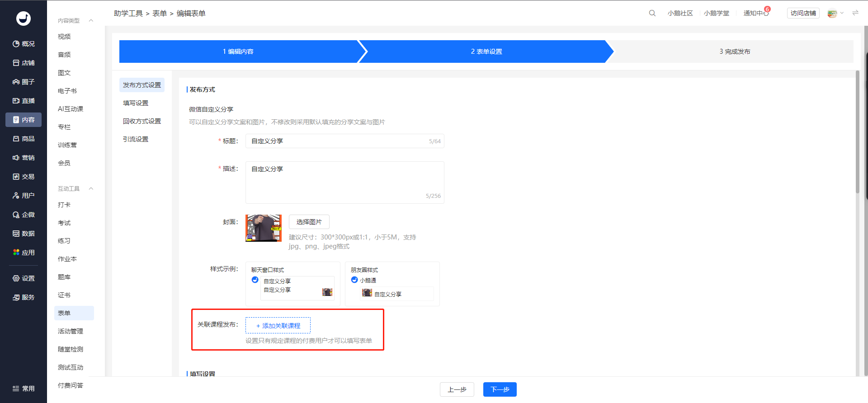Open 交易 transactions section
Image resolution: width=868 pixels, height=403 pixels.
click(24, 177)
